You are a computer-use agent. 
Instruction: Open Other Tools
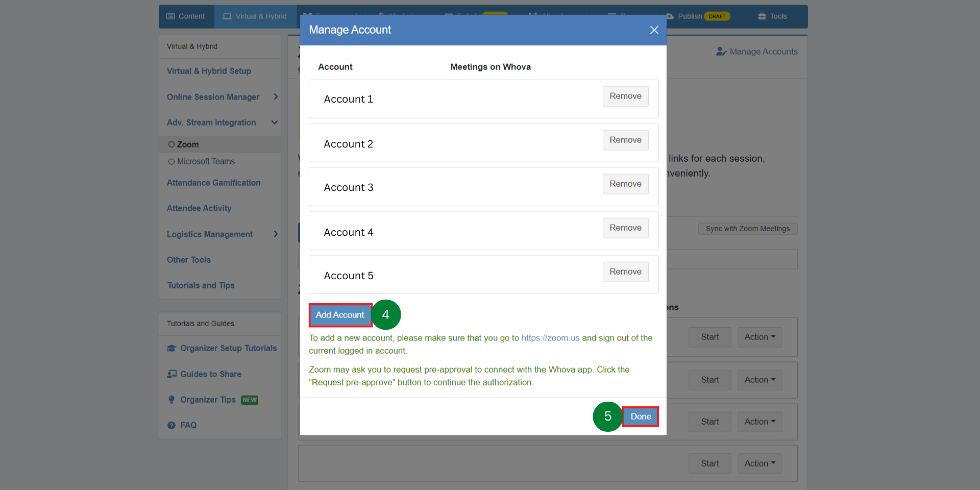tap(189, 260)
